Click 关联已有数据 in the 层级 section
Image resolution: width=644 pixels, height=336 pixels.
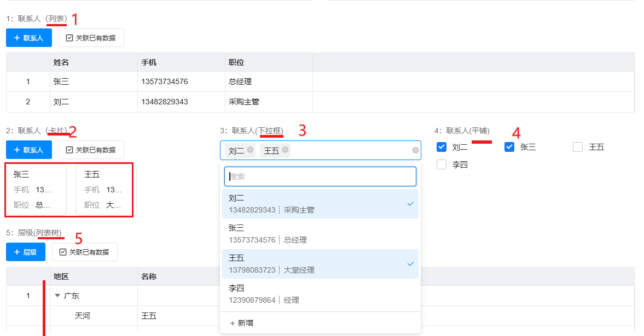(84, 252)
